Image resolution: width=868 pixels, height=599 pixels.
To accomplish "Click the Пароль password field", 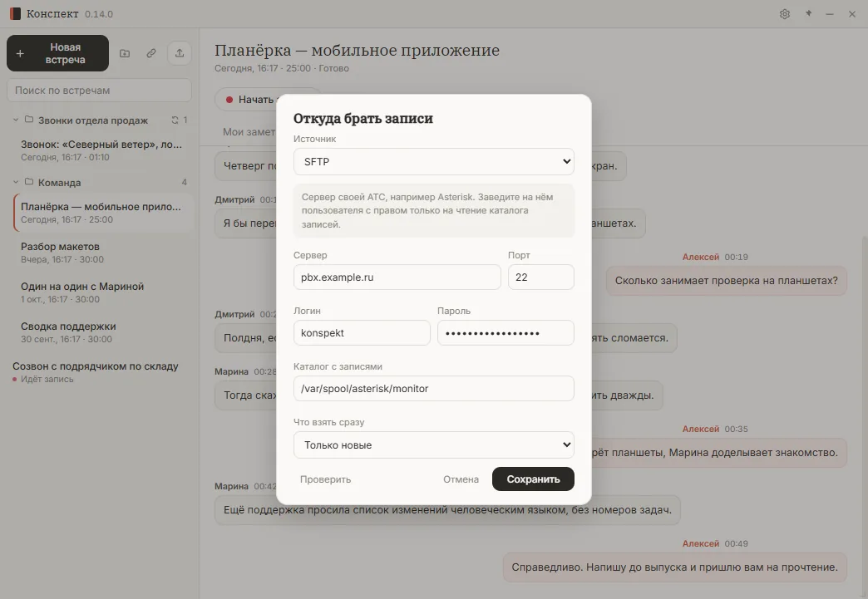I will tap(506, 333).
